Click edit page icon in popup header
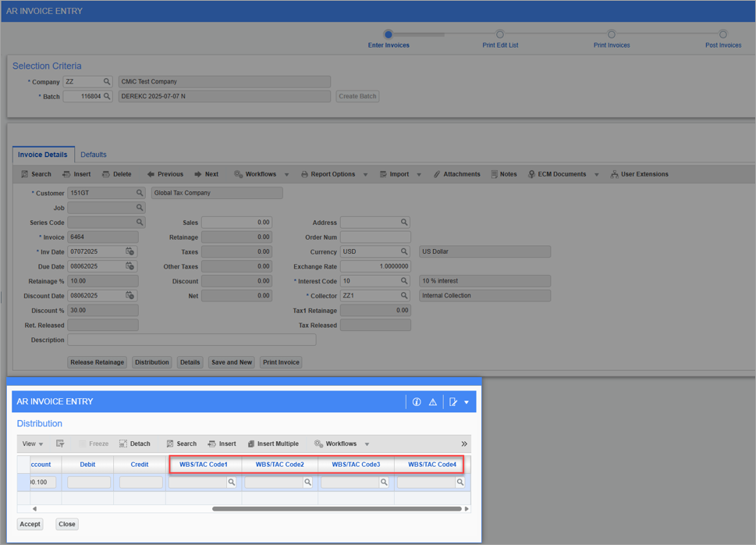 pyautogui.click(x=453, y=401)
